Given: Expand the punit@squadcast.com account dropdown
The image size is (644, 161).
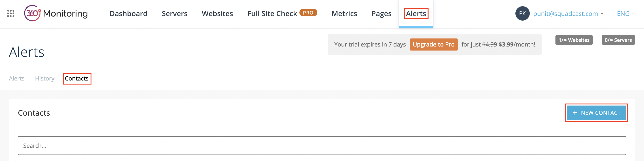Looking at the screenshot, I should [568, 13].
